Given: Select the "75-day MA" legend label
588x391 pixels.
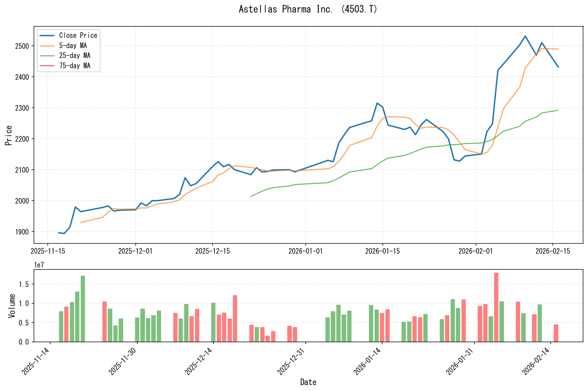Looking at the screenshot, I should click(x=75, y=66).
